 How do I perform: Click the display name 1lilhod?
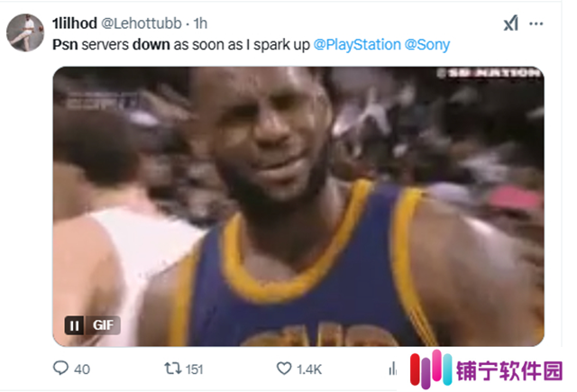click(x=75, y=23)
